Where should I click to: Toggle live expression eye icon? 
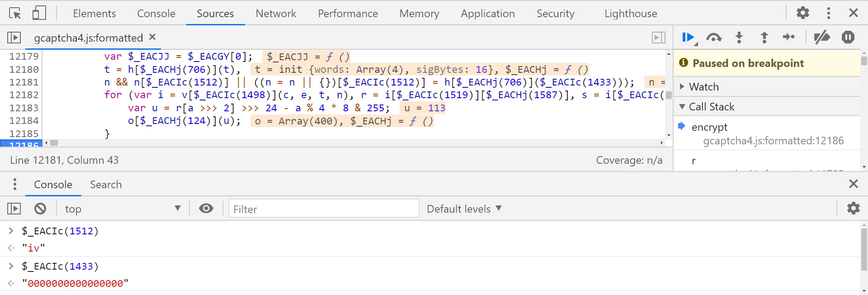click(x=206, y=209)
